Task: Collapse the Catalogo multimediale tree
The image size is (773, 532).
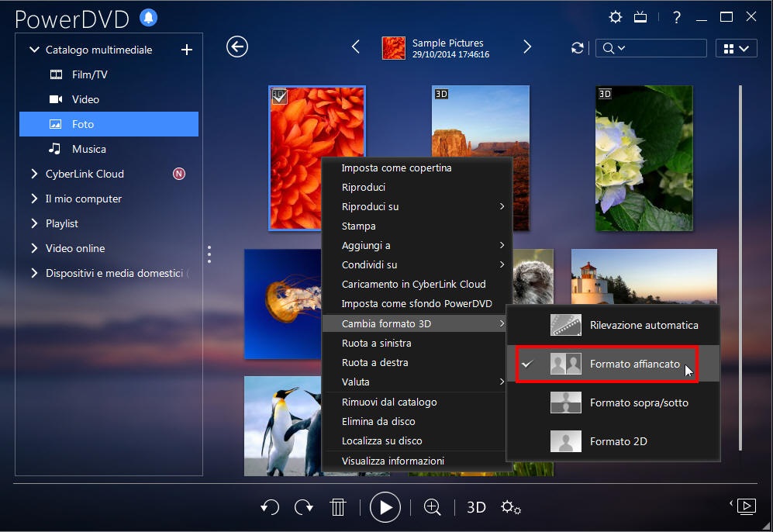Action: (34, 50)
